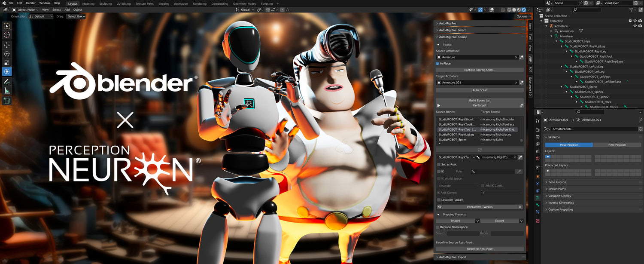Viewport: 644px width, 264px height.
Task: Open the Measure tool
Action: 6,90
